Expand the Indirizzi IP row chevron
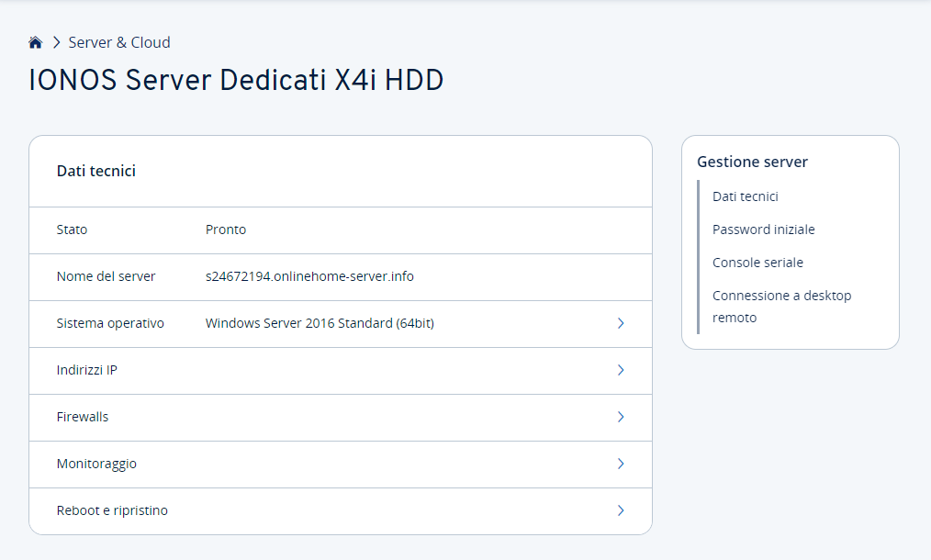 pos(621,370)
